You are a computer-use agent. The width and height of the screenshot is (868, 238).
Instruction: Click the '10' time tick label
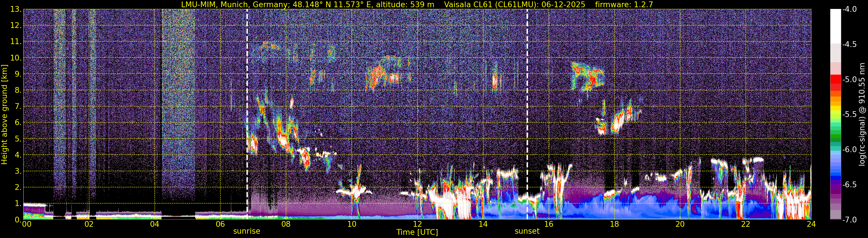click(352, 224)
